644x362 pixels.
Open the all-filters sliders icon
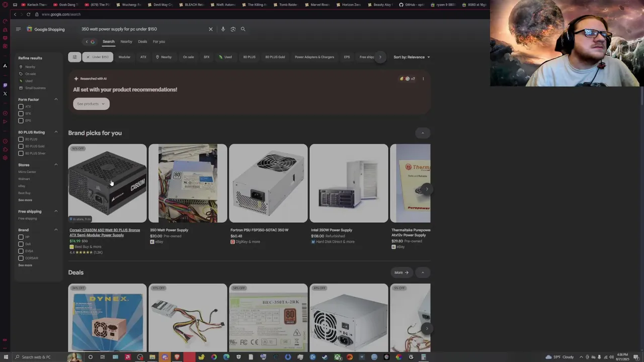74,57
